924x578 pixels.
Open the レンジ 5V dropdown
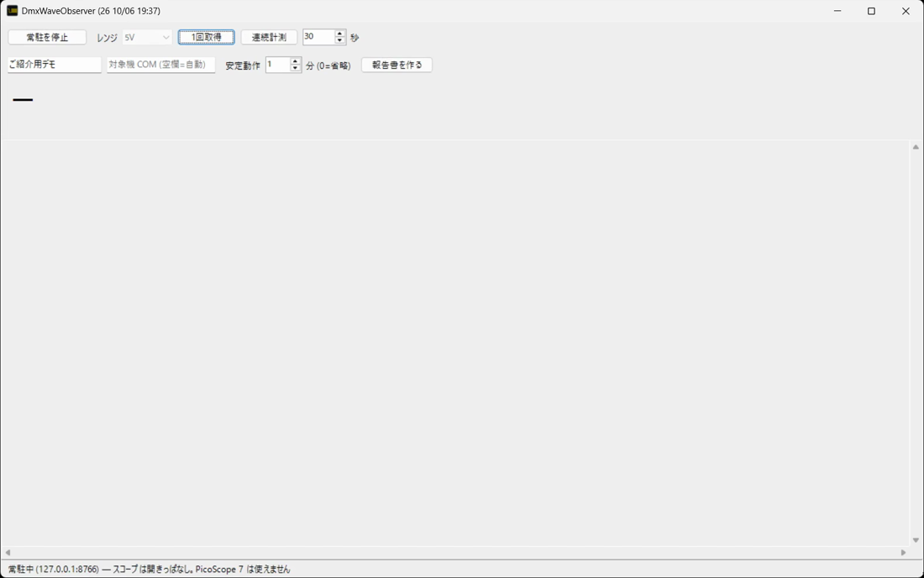147,37
